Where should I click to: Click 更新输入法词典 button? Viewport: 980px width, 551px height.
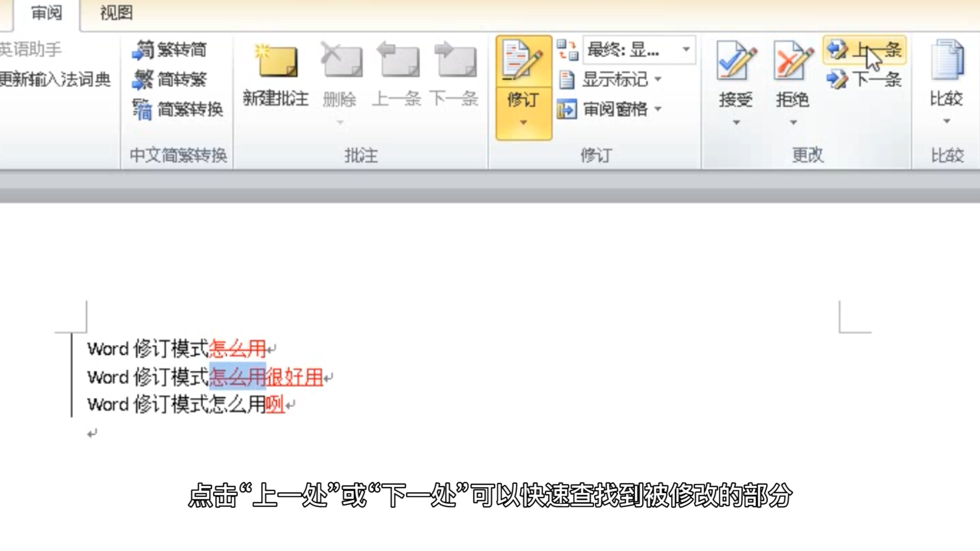tap(55, 80)
